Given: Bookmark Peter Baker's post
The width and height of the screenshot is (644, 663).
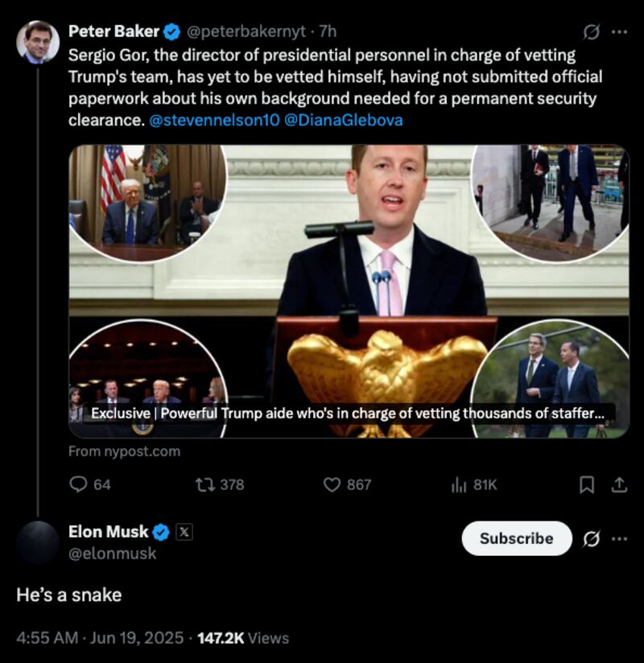Looking at the screenshot, I should coord(588,484).
